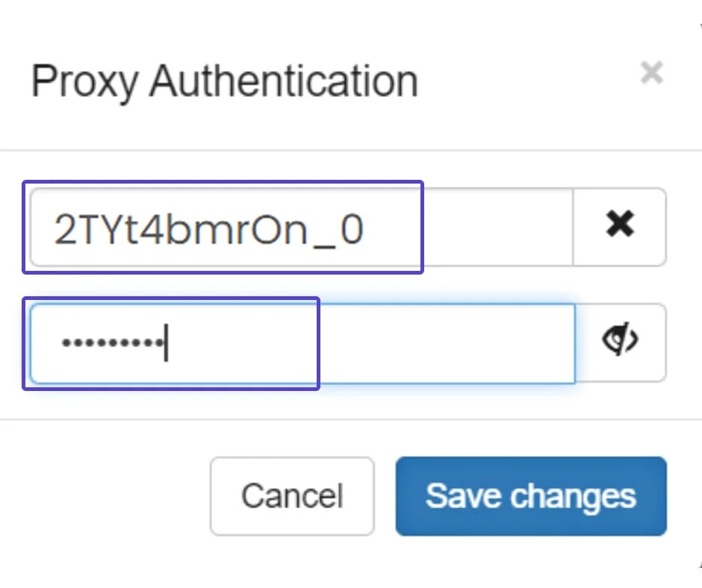Select the username field containing 2TYt4bmrOn_0
This screenshot has width=702, height=588.
pos(224,228)
